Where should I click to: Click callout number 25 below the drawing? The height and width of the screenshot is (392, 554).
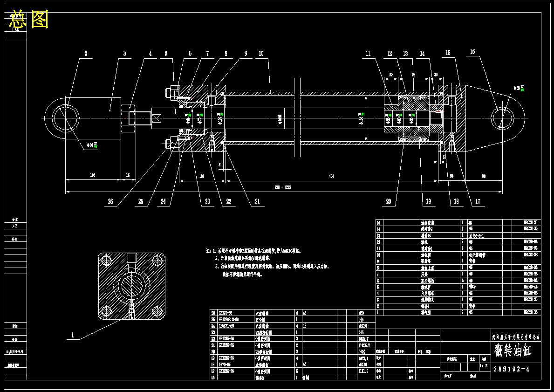click(x=141, y=201)
